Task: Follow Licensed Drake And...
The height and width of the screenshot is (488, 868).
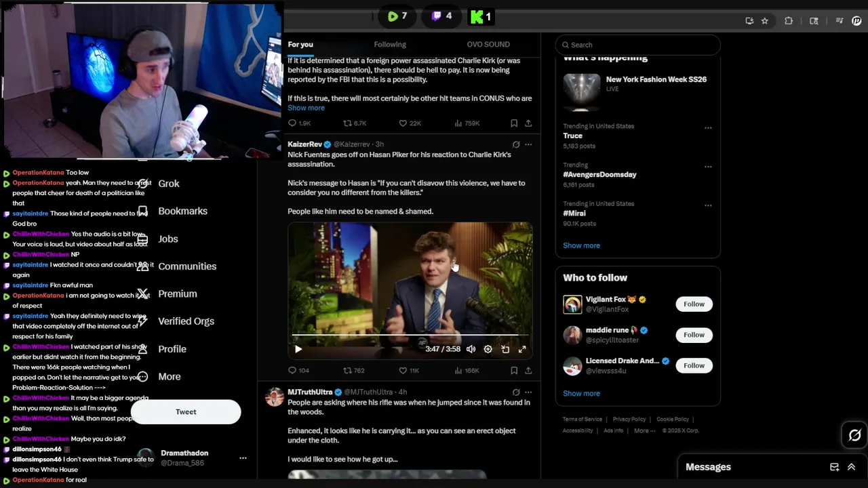Action: tap(694, 365)
